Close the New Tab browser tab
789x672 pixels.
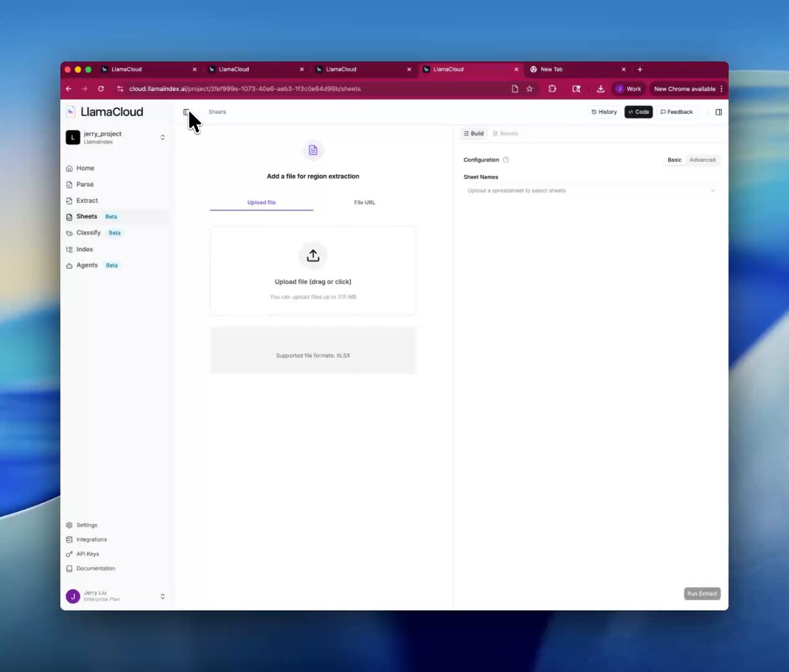pyautogui.click(x=624, y=69)
